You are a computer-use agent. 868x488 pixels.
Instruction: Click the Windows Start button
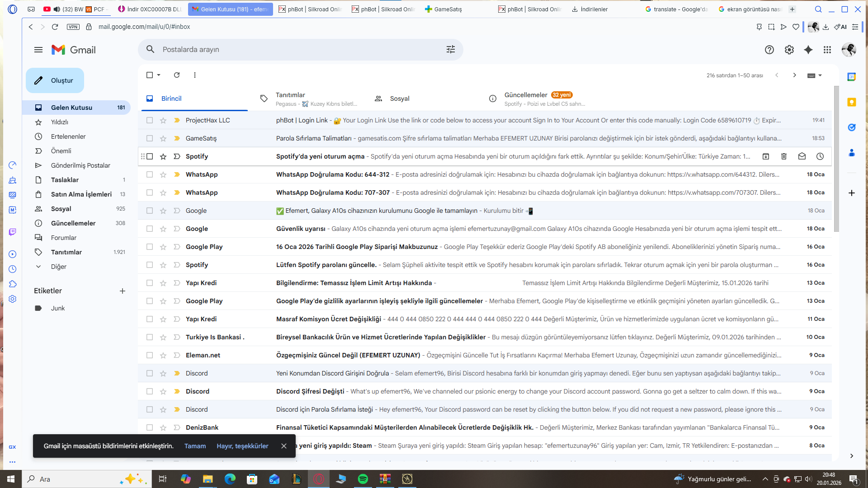coord(11,479)
